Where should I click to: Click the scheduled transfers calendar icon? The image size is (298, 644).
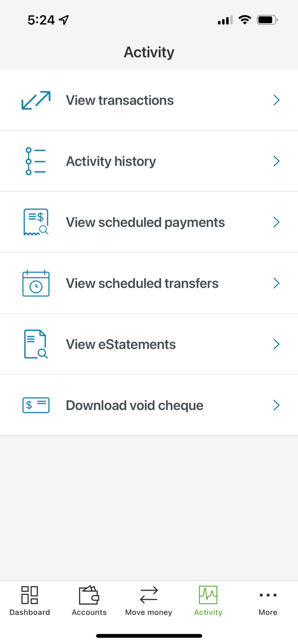tap(36, 283)
